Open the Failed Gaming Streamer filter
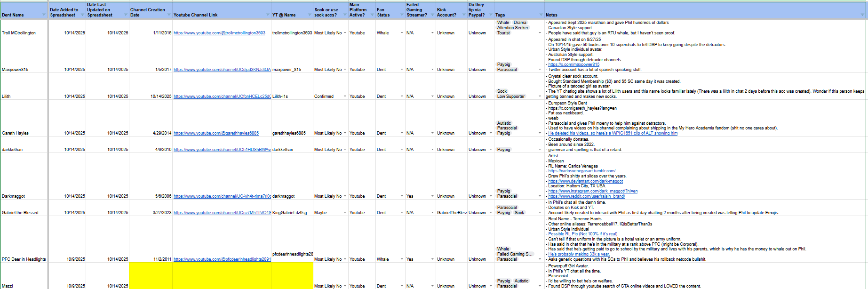The height and width of the screenshot is (289, 868). (432, 15)
